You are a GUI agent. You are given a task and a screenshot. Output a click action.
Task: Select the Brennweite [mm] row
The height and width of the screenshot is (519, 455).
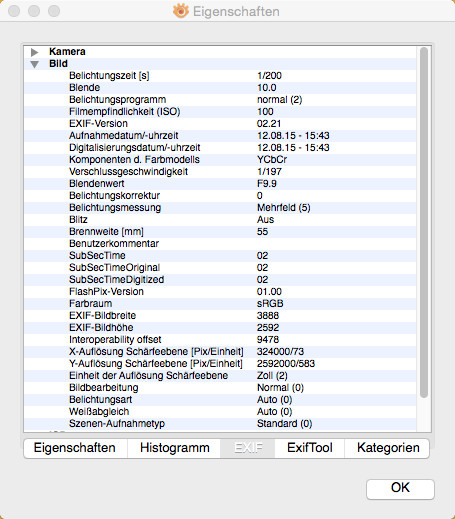[220, 232]
